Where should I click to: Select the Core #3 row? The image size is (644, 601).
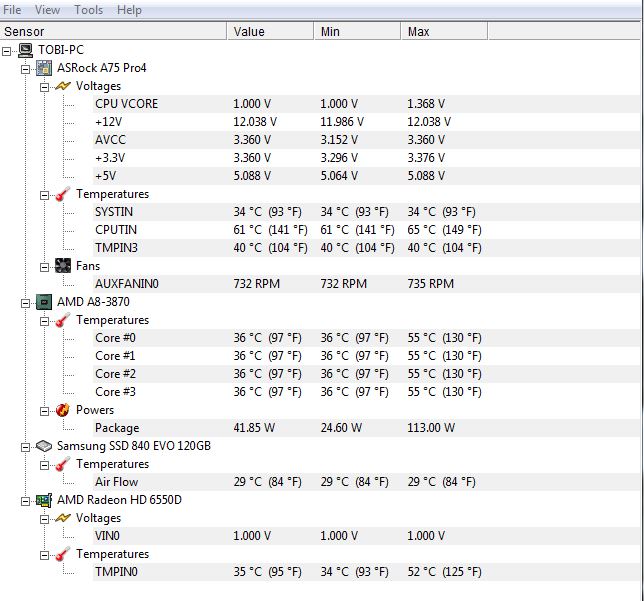(366, 392)
